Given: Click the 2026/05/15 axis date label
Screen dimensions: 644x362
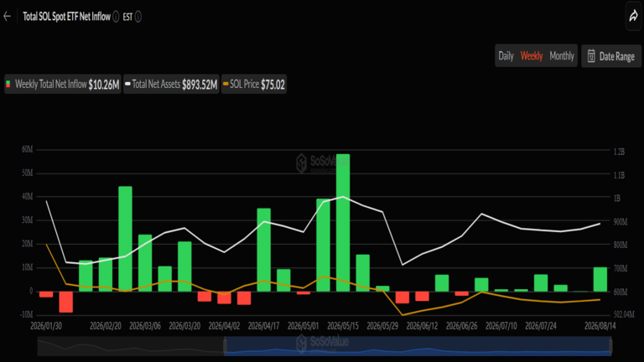Looking at the screenshot, I should tap(343, 326).
